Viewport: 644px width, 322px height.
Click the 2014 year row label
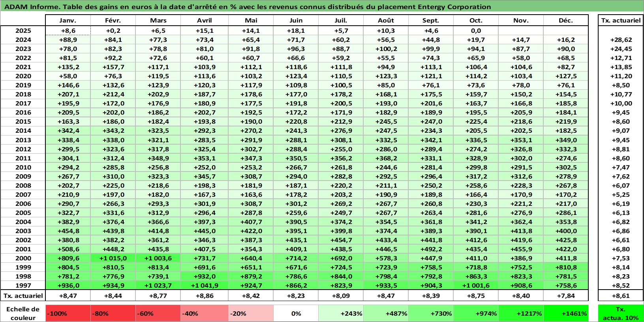[23, 130]
